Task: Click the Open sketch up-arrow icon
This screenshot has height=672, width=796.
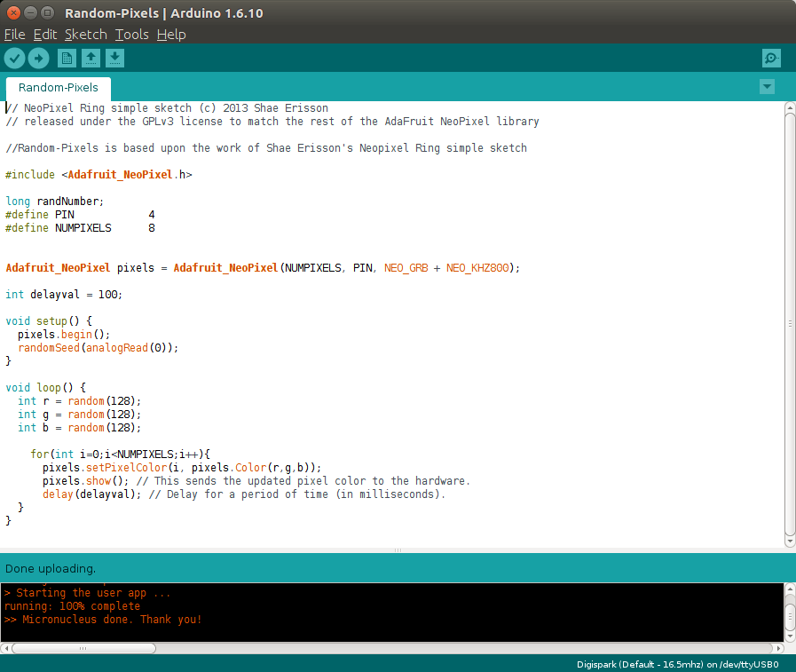Action: pos(91,59)
